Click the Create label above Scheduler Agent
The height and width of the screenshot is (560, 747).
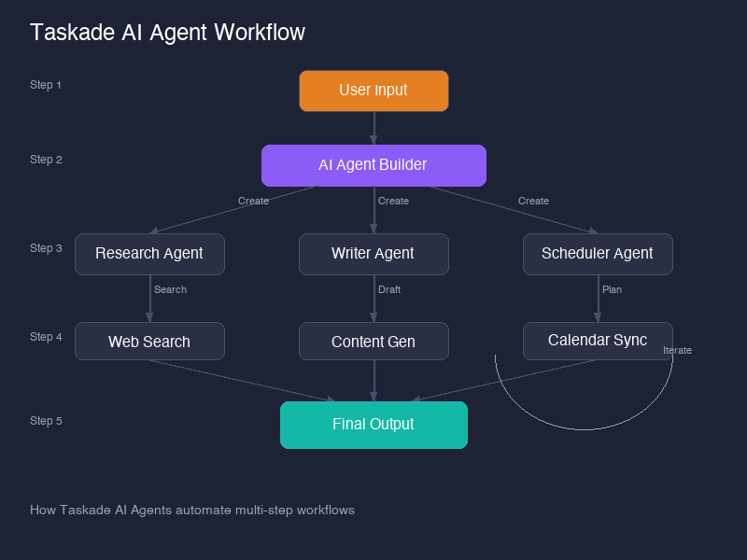(533, 201)
